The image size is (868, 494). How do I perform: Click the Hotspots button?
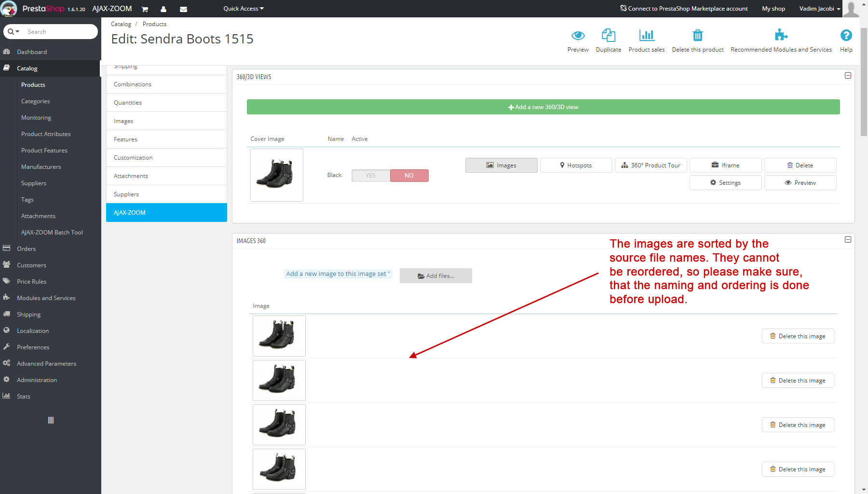click(576, 165)
